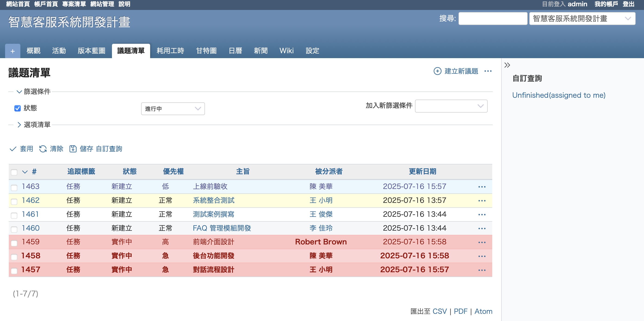Open assignee Robert Brown
644x321 pixels.
pos(321,242)
